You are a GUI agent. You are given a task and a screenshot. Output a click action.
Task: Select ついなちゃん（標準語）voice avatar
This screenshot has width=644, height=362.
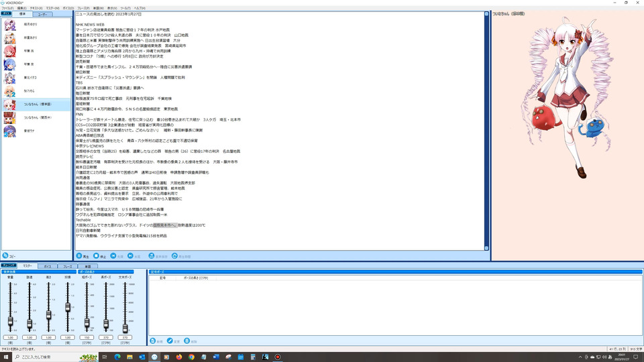click(x=10, y=105)
